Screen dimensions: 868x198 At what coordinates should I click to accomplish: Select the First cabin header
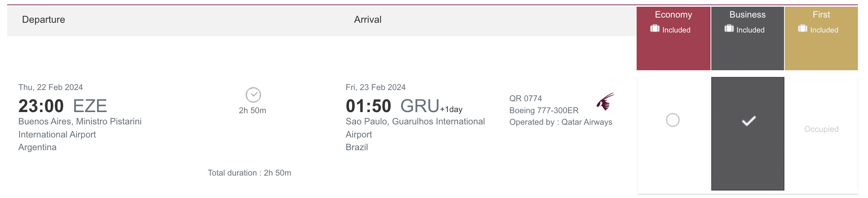tap(821, 15)
